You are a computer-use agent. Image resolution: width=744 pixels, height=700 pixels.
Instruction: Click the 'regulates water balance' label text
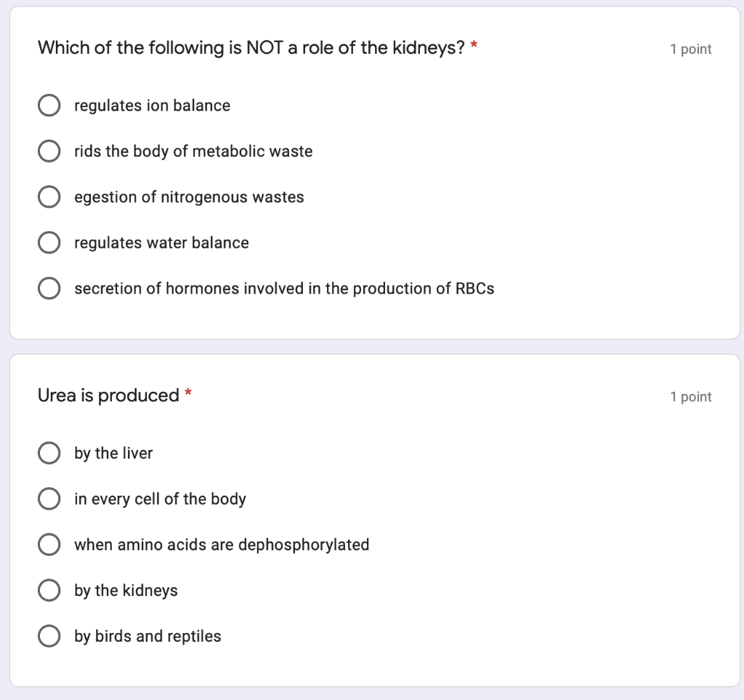(x=161, y=243)
